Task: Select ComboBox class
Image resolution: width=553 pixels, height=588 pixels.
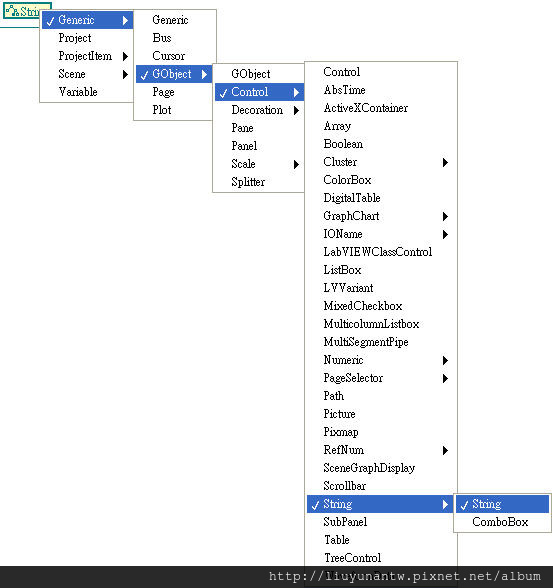Action: click(502, 522)
